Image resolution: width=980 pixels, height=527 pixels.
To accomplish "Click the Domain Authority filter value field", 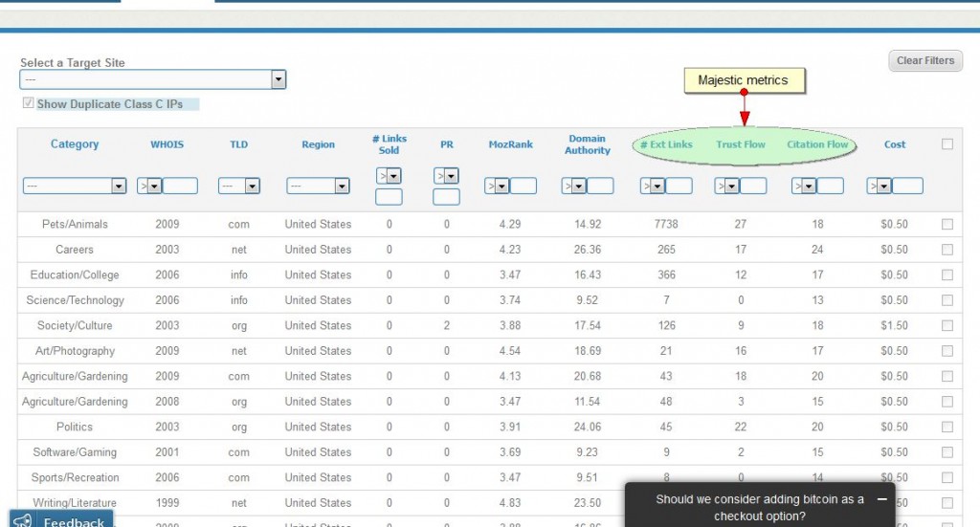I will tap(600, 186).
